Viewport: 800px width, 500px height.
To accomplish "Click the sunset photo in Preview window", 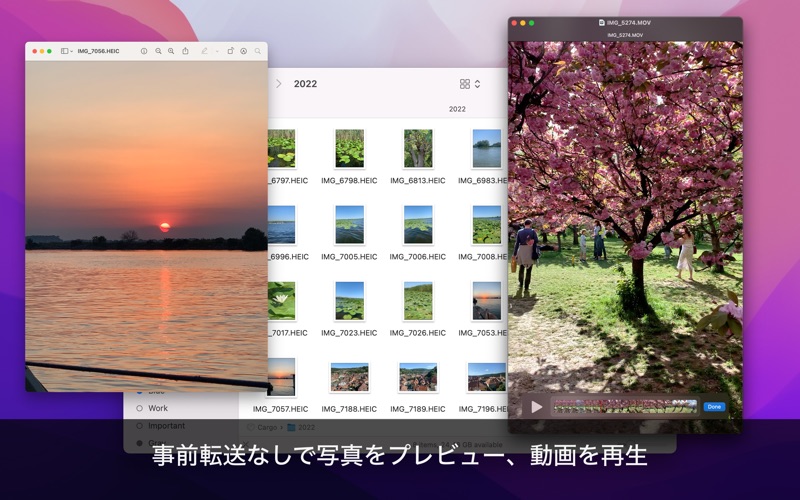I will pos(146,227).
